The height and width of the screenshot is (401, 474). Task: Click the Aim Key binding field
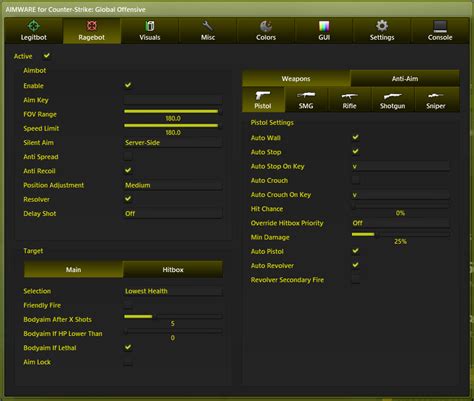(x=173, y=100)
